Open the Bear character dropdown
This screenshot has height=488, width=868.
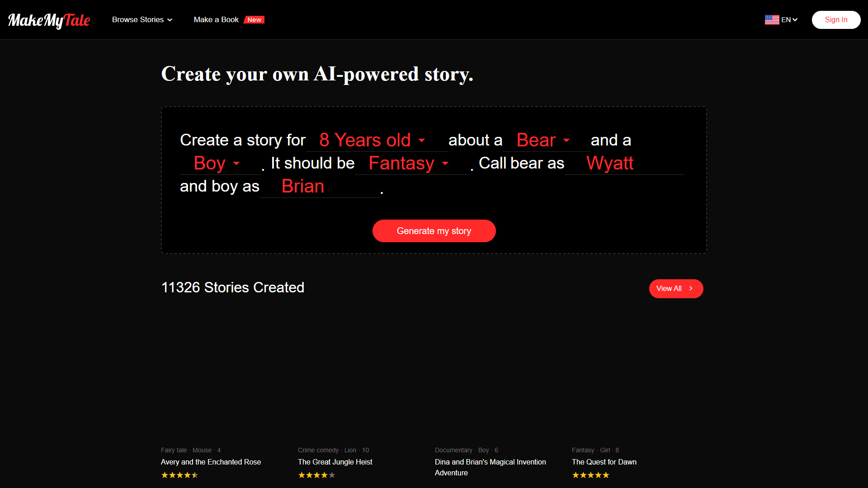click(547, 140)
